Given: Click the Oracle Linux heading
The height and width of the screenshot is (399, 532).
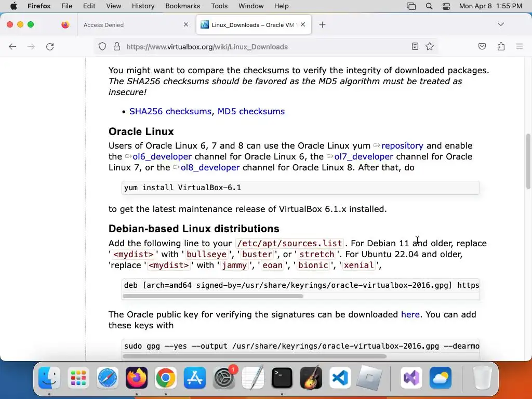Looking at the screenshot, I should (x=141, y=131).
